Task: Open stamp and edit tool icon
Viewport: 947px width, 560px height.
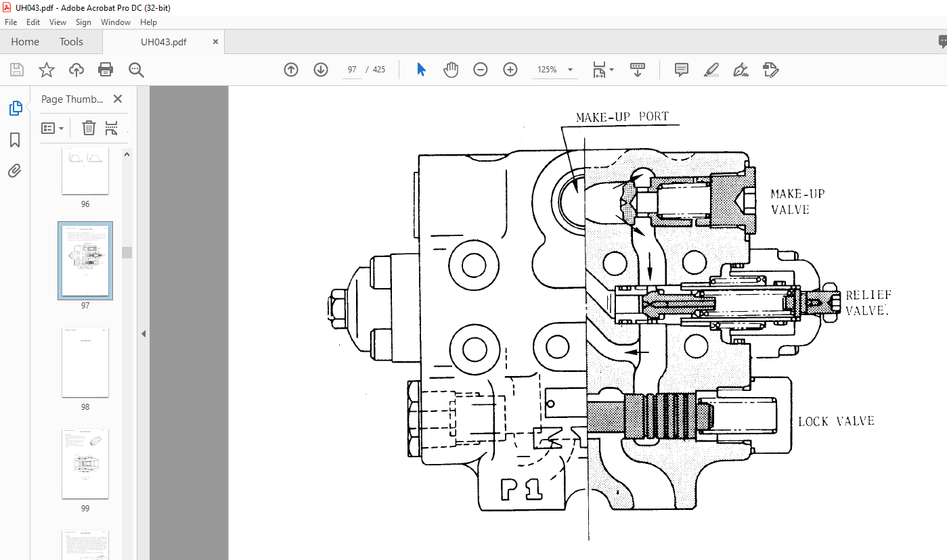Action: 770,70
